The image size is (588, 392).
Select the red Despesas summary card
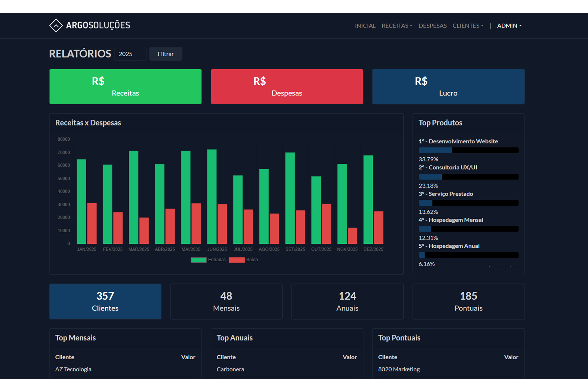click(287, 87)
